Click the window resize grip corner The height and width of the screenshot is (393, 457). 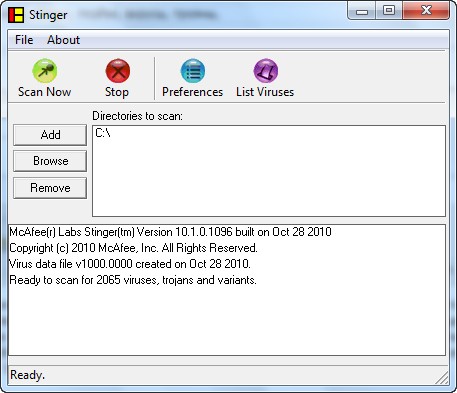(x=442, y=378)
